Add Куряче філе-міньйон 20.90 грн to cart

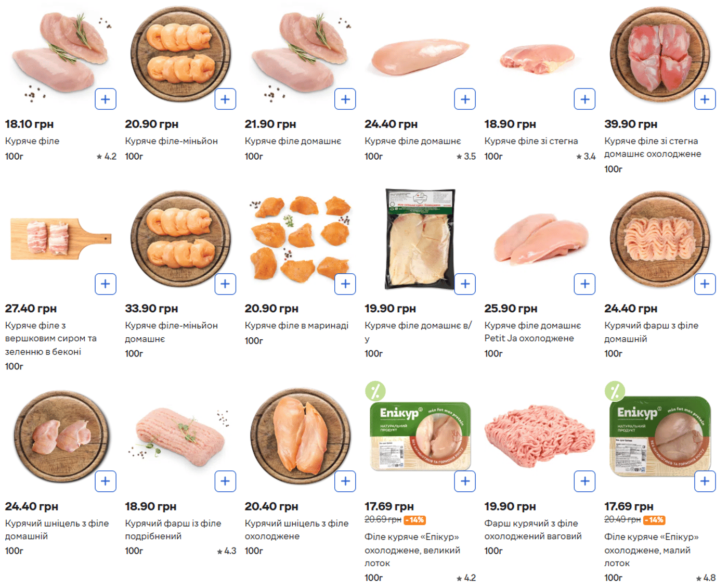pos(225,99)
